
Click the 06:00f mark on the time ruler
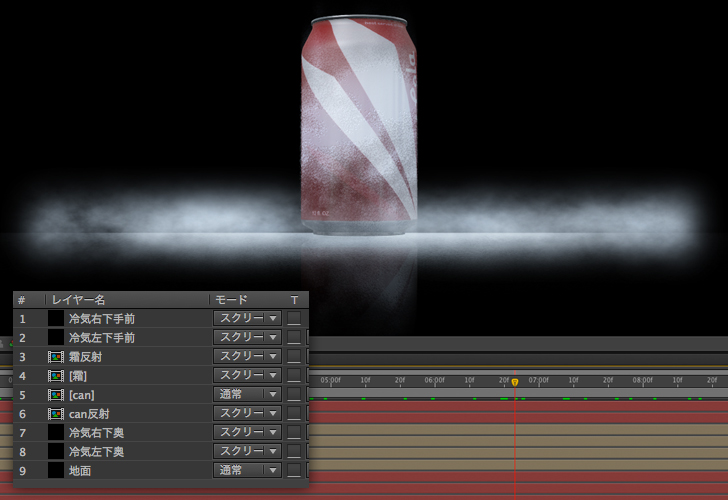pyautogui.click(x=433, y=381)
